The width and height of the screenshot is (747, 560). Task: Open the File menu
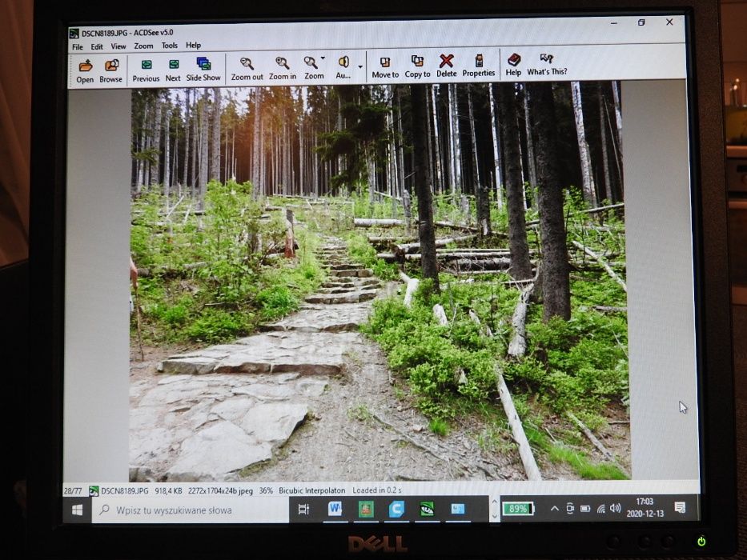coord(78,46)
